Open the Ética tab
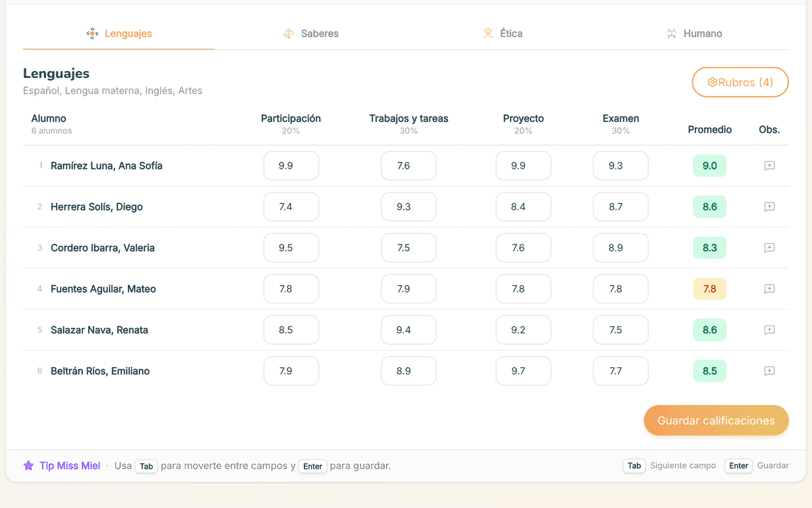Screen dimensions: 812x508 pyautogui.click(x=502, y=33)
